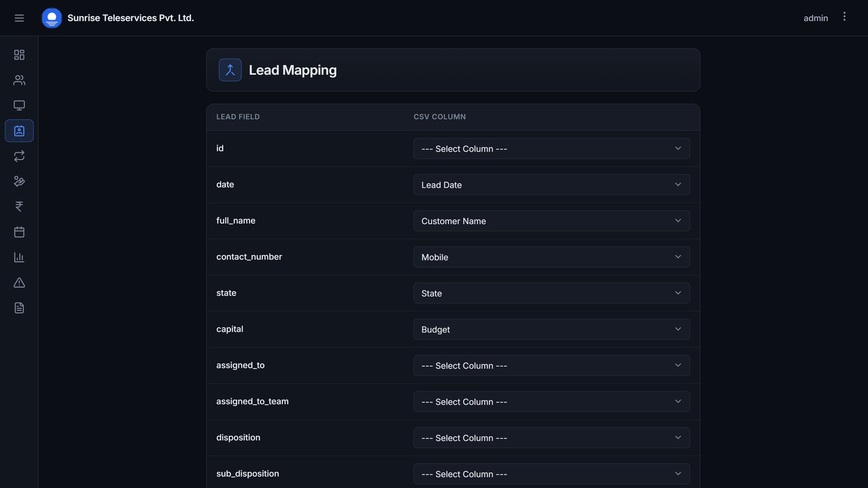Screen dimensions: 868x488
Task: Open the hand coins icon in sidebar
Action: point(19,181)
